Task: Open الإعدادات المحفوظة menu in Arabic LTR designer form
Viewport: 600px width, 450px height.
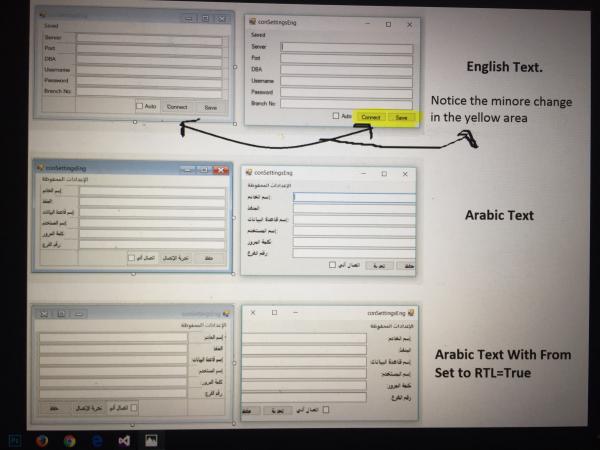Action: click(65, 179)
